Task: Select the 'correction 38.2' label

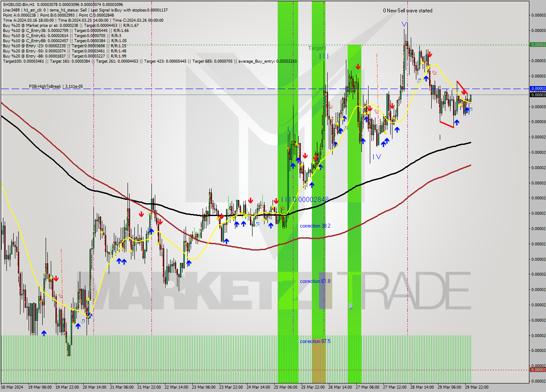Action: (315, 226)
